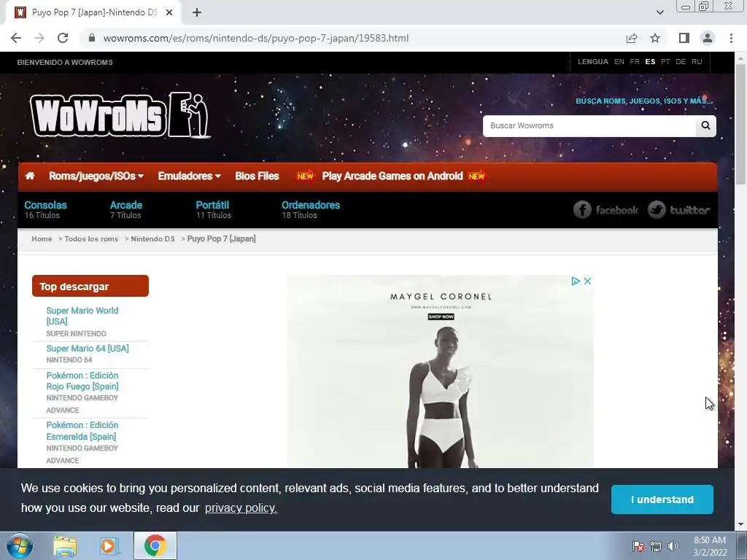This screenshot has height=560, width=747.
Task: Click the Home breadcrumb
Action: coord(42,239)
